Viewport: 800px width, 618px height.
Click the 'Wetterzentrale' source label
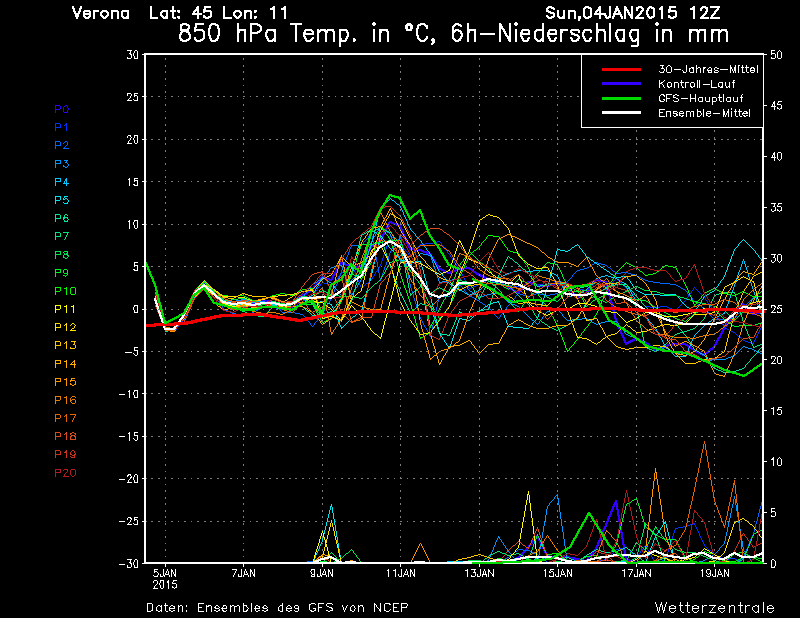(715, 608)
